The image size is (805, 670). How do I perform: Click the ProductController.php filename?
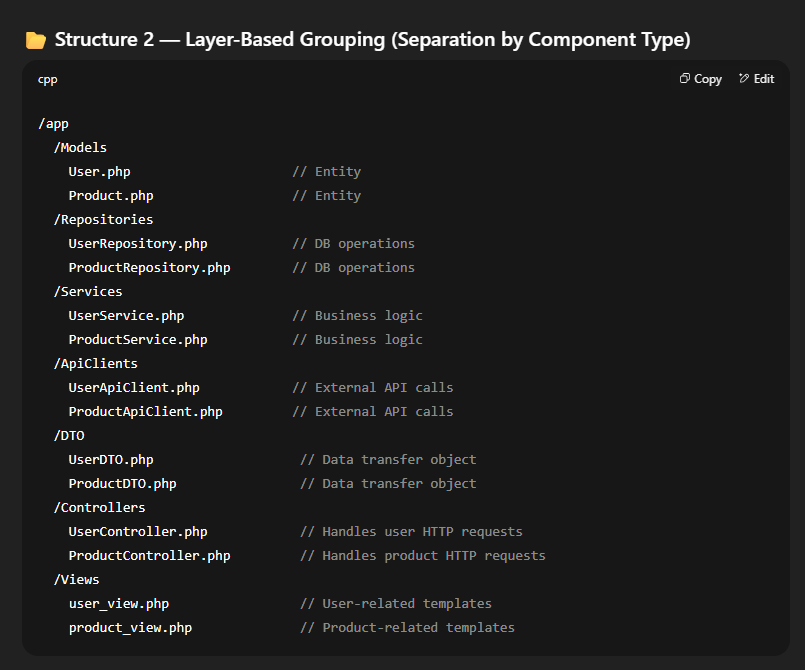(x=149, y=555)
